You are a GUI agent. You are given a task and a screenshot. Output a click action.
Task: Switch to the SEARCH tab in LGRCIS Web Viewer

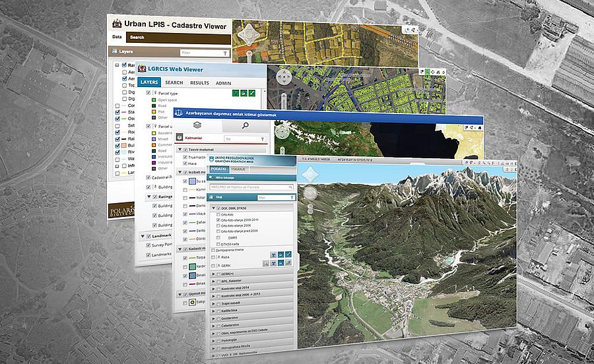[x=174, y=82]
